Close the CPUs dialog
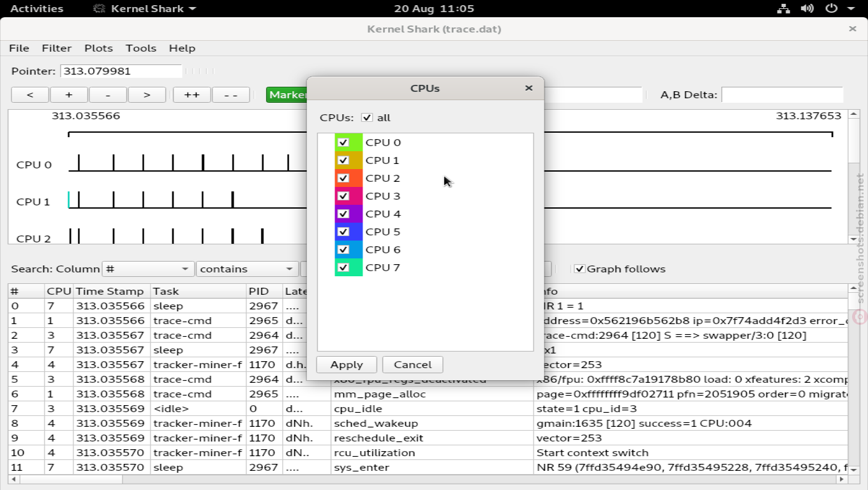The width and height of the screenshot is (868, 490). [x=528, y=88]
